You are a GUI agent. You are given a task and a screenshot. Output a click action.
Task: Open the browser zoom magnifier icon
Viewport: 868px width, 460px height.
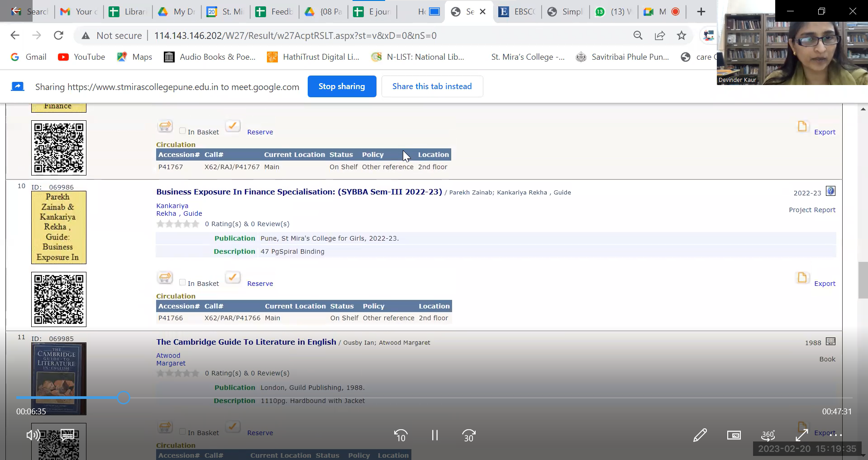pos(638,35)
